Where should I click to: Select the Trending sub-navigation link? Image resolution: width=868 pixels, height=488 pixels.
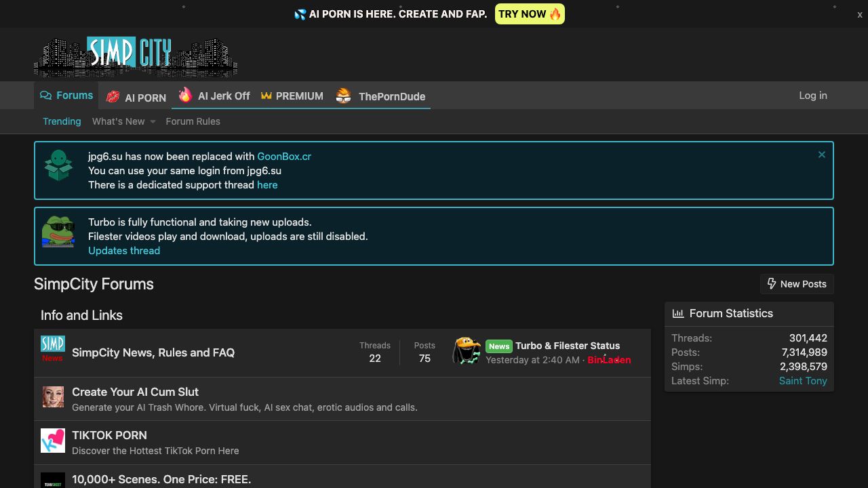coord(62,121)
